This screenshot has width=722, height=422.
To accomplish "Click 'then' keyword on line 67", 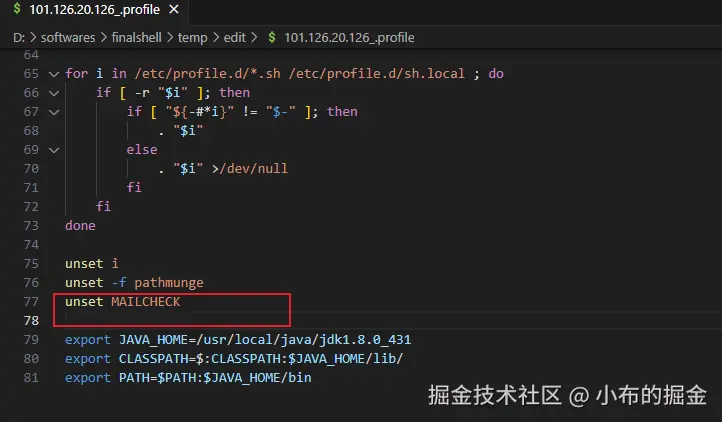I will [x=342, y=111].
